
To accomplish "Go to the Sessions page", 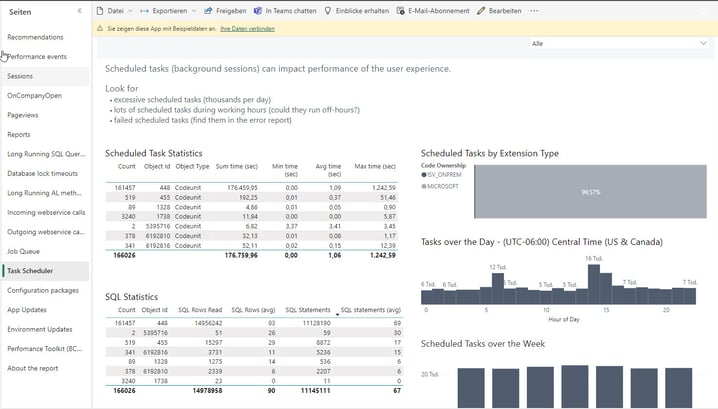I will click(x=20, y=76).
